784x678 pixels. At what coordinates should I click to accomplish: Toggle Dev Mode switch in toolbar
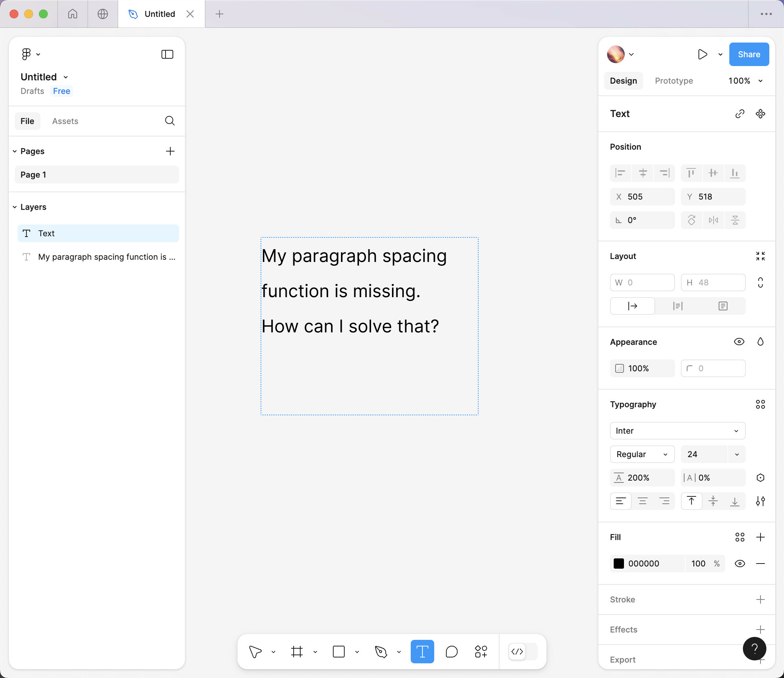[523, 652]
